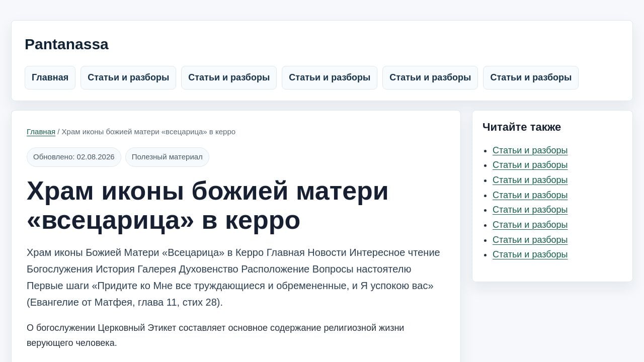This screenshot has height=362, width=644.
Task: Select the Полезный материал badge
Action: coord(167,157)
